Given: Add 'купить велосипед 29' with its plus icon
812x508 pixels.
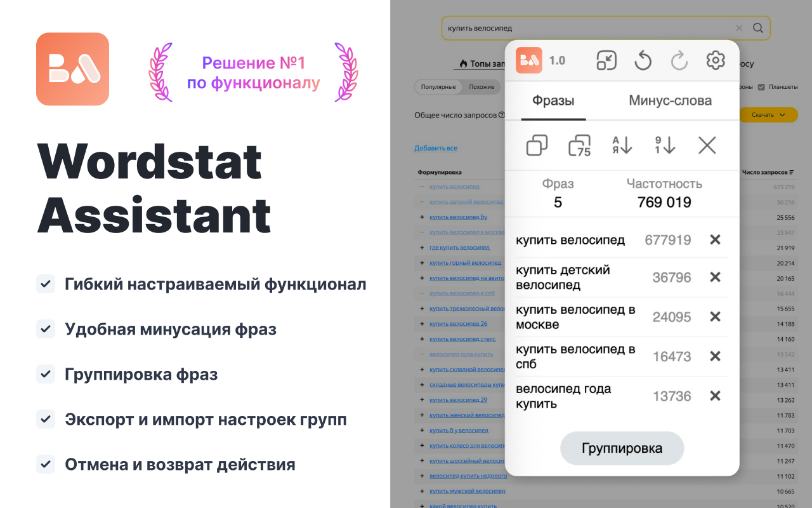Looking at the screenshot, I should pyautogui.click(x=422, y=399).
